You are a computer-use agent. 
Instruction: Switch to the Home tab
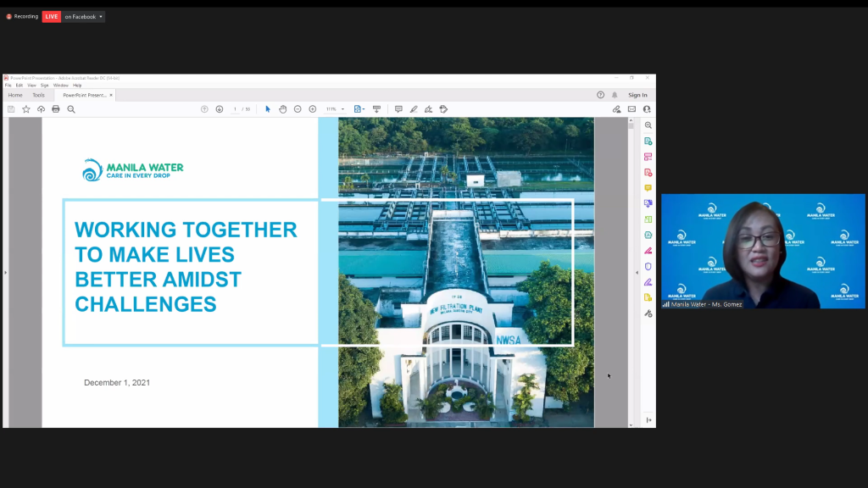15,95
